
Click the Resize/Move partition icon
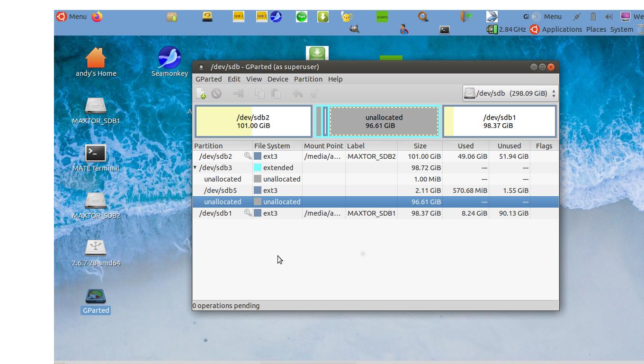point(238,93)
